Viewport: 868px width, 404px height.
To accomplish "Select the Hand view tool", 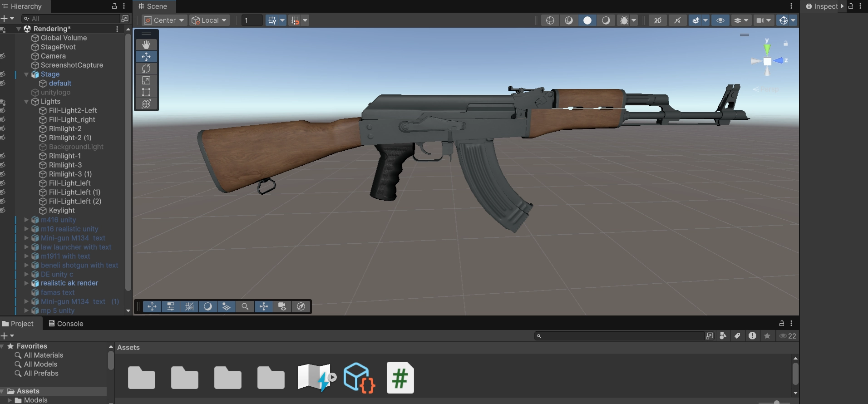I will tap(146, 44).
